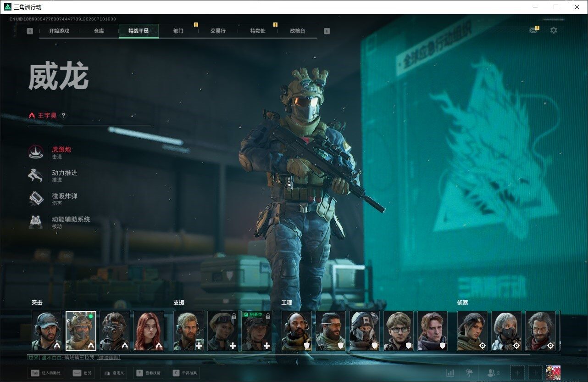Click the 磁吸炸弹 skill name text
588x382 pixels.
click(65, 196)
